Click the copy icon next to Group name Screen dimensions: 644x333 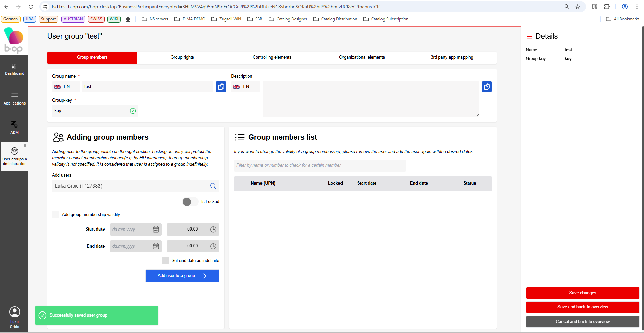(221, 87)
